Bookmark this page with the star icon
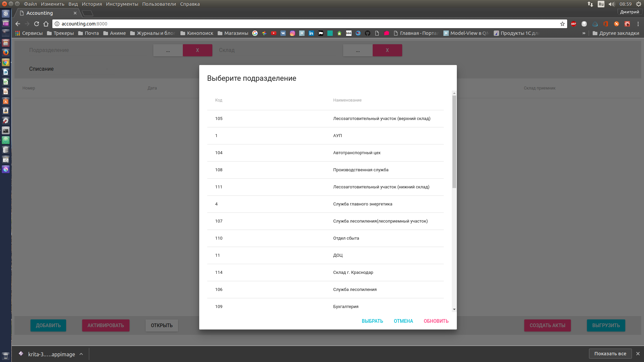644x362 pixels. (x=562, y=24)
